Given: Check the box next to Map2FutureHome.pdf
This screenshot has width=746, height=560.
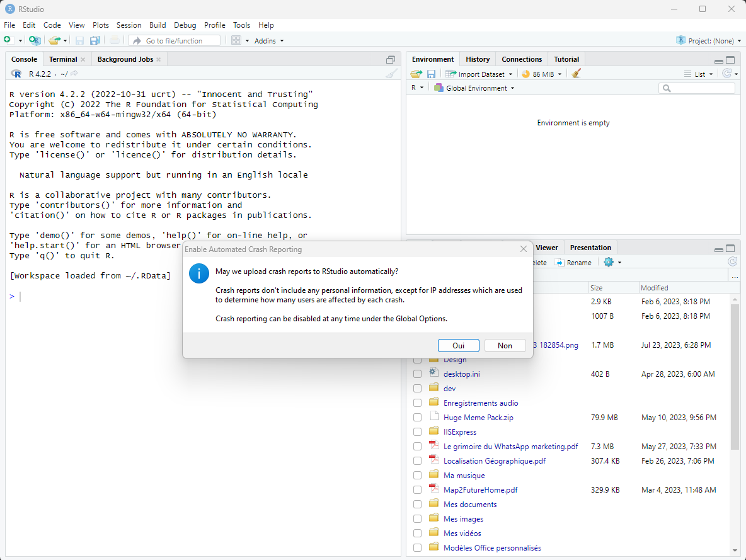Looking at the screenshot, I should 417,490.
